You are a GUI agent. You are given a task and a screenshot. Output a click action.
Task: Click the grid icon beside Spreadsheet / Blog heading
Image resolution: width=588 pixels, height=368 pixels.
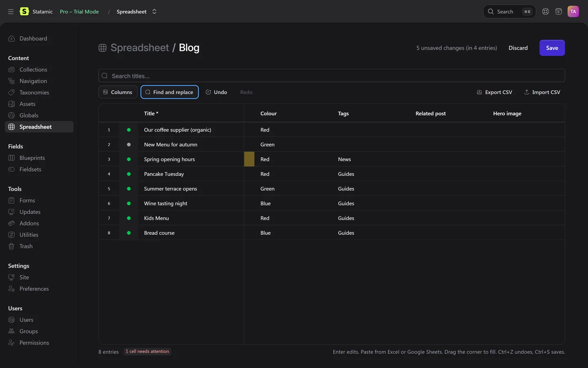[x=102, y=48]
